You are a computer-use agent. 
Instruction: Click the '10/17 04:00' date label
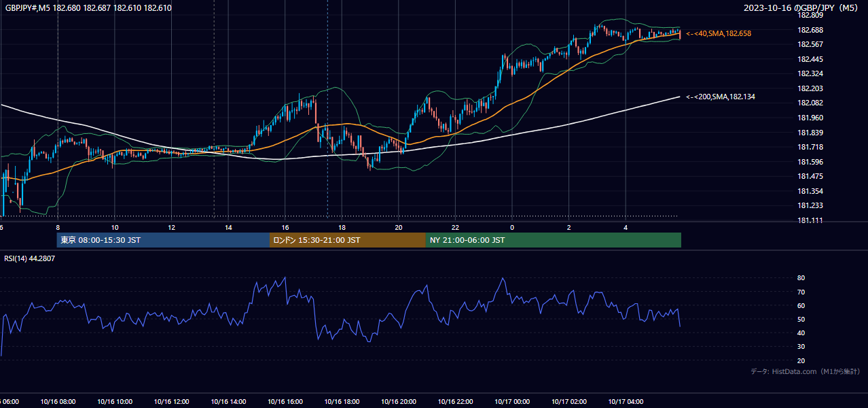pos(626,402)
